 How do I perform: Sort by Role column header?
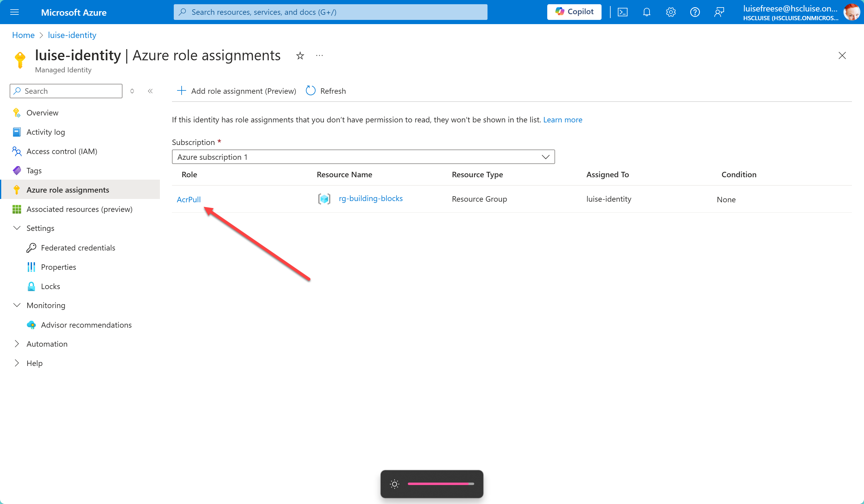[189, 175]
